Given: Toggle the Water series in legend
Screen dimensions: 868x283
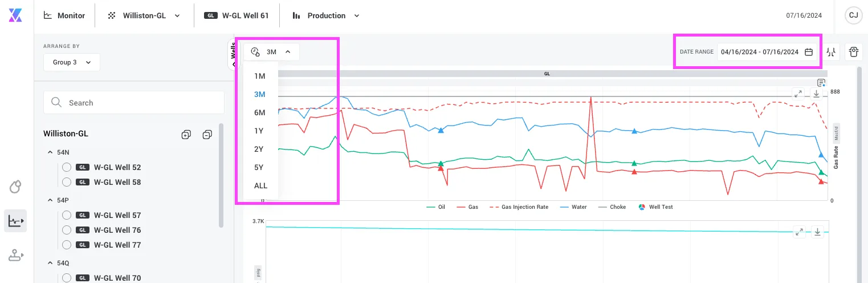Looking at the screenshot, I should click(573, 207).
